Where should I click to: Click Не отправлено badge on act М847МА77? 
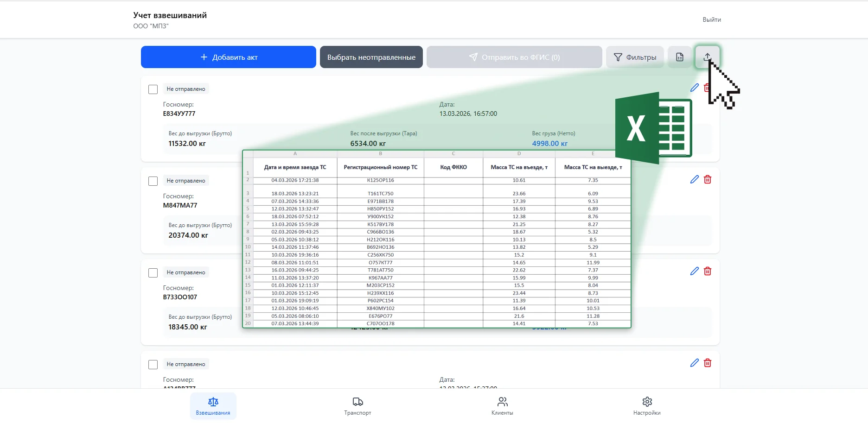coord(186,181)
